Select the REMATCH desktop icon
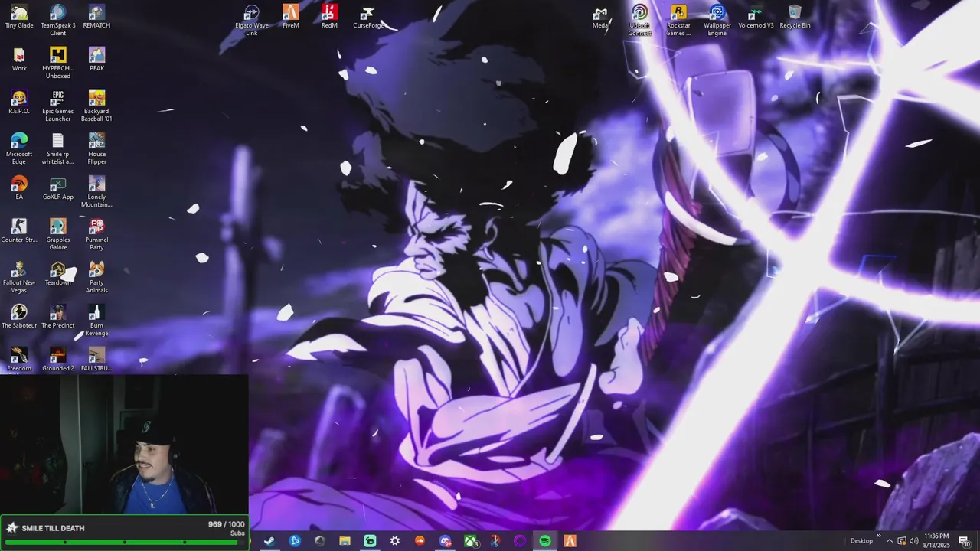This screenshot has width=980, height=551. click(x=96, y=17)
